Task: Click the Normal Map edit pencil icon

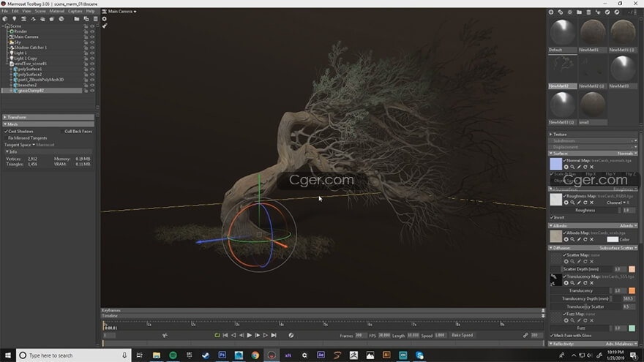Action: (579, 167)
